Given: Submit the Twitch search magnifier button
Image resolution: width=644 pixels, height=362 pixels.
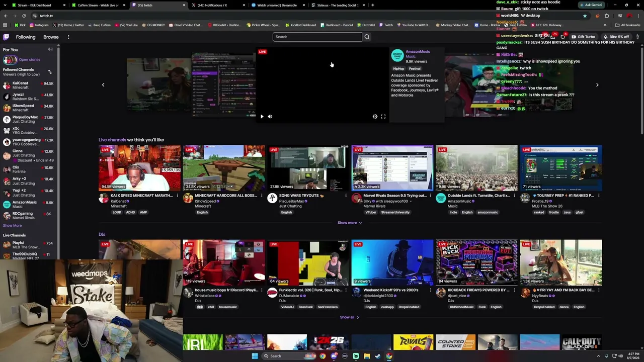Looking at the screenshot, I should coord(367,37).
